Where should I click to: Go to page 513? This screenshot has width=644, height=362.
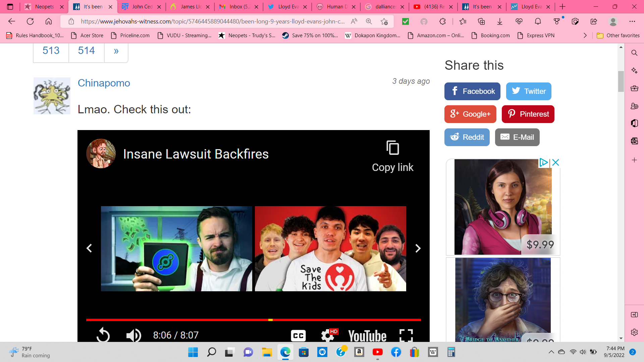click(51, 51)
